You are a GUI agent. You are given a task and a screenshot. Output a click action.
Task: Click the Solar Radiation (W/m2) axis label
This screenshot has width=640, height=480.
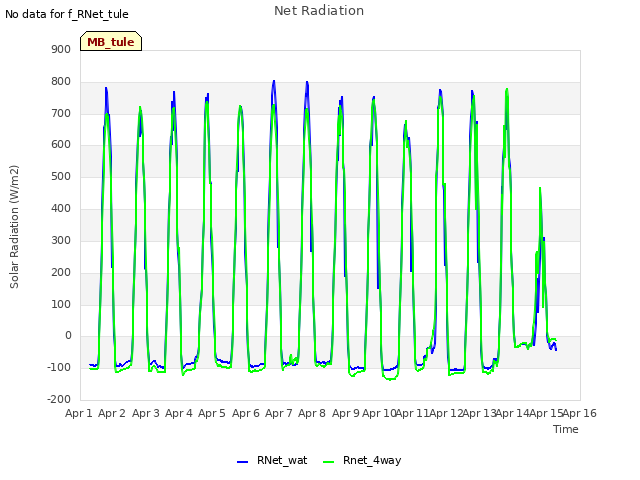[x=14, y=227]
